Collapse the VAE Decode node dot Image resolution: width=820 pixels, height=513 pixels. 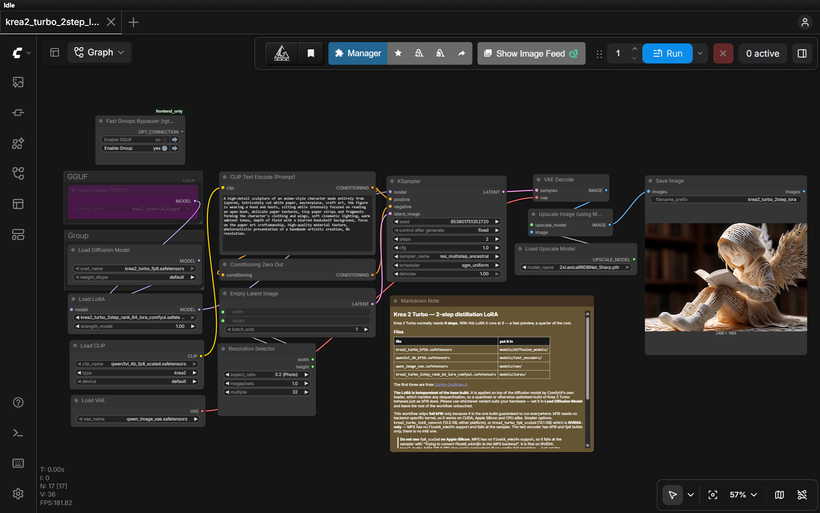point(538,179)
